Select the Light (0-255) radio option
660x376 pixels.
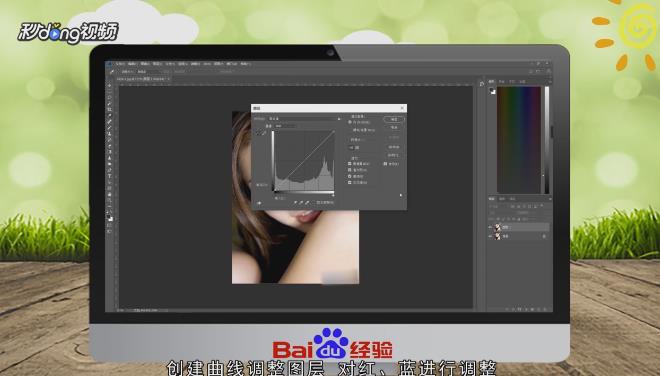coord(350,122)
